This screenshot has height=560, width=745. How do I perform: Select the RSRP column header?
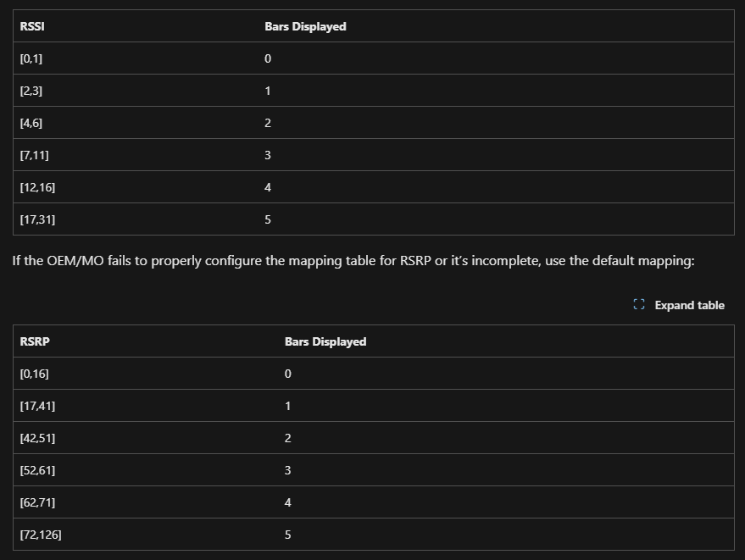(35, 341)
